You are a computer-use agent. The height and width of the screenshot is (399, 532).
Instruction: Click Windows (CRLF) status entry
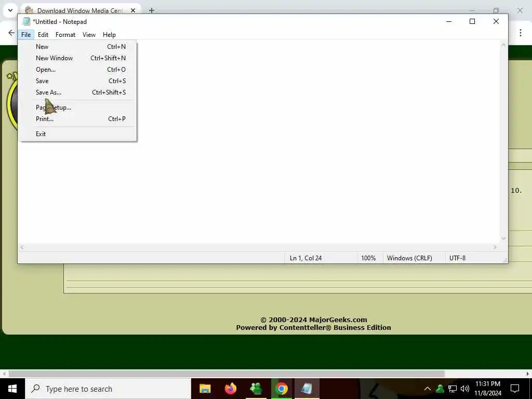point(409,258)
